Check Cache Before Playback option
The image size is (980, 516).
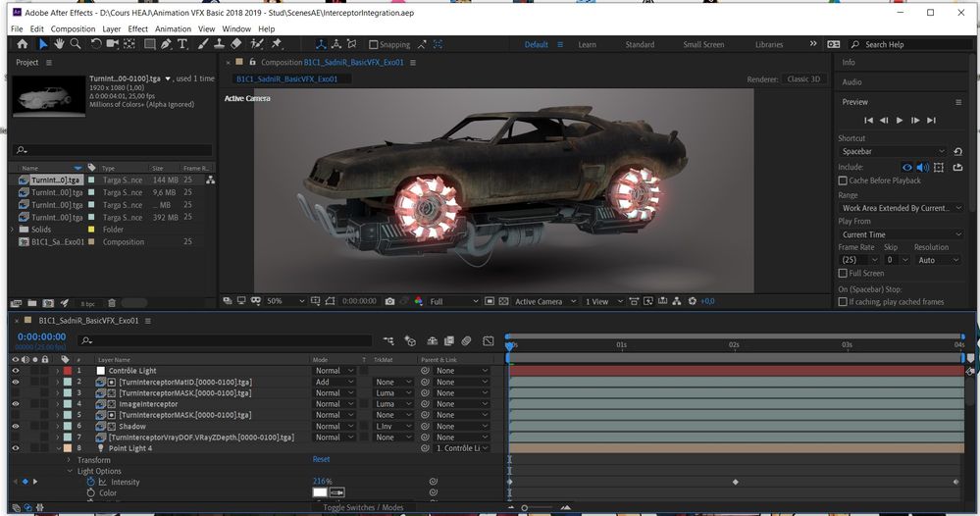coord(843,181)
